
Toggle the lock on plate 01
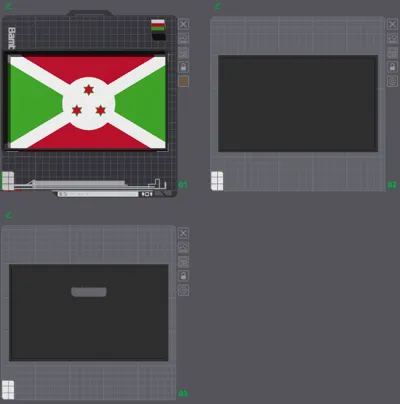coord(183,67)
